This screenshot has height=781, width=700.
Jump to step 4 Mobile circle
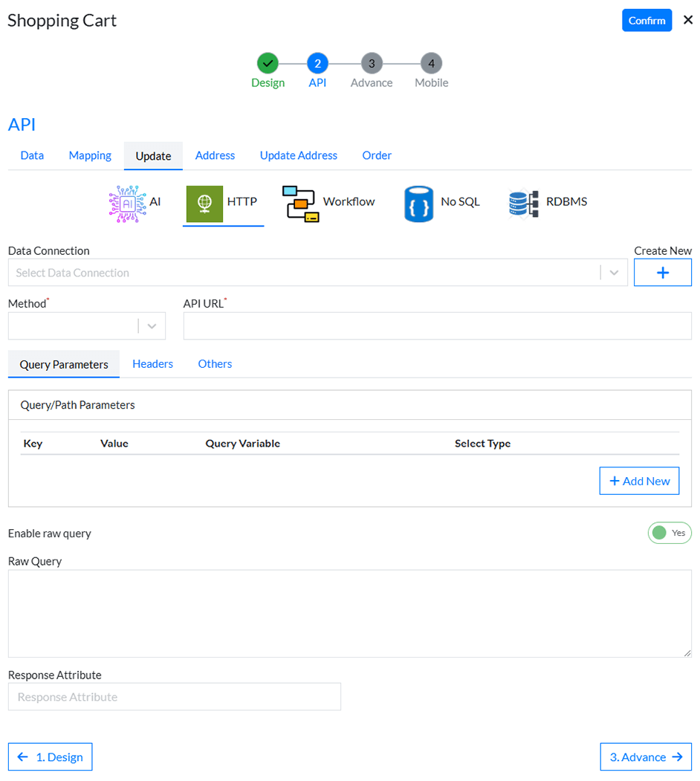pyautogui.click(x=431, y=64)
